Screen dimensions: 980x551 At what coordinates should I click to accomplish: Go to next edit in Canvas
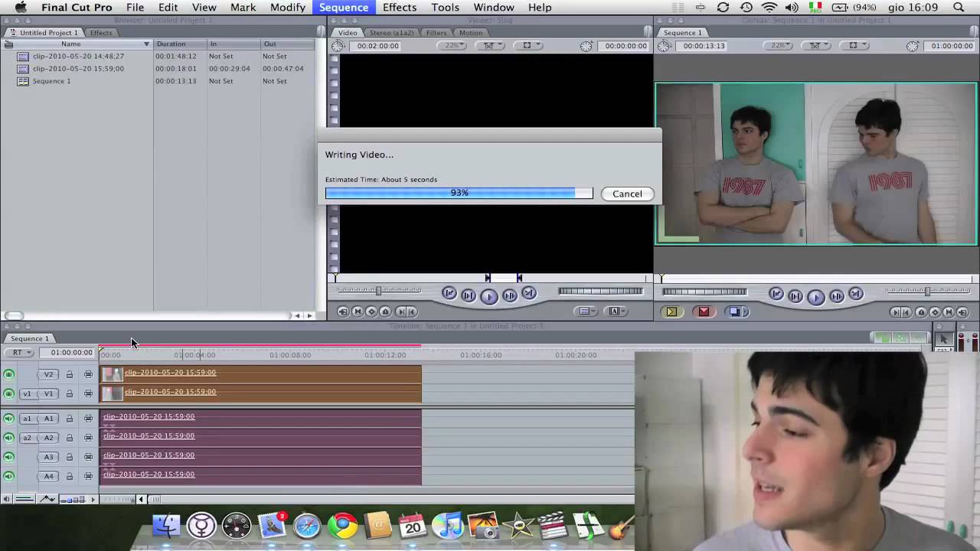tap(856, 294)
